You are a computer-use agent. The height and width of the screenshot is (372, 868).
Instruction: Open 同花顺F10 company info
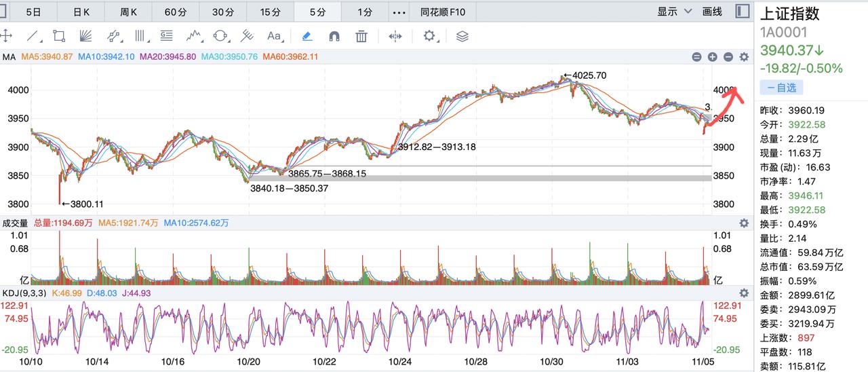click(443, 12)
